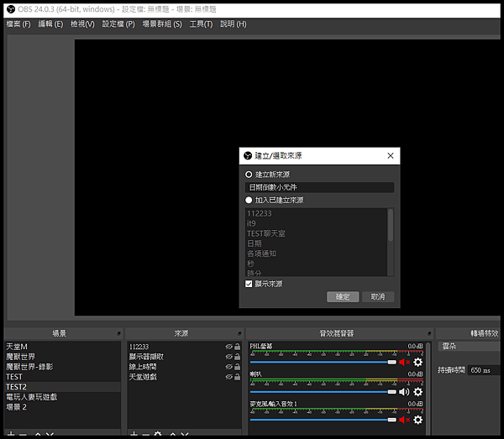Image resolution: width=504 pixels, height=439 pixels.
Task: Select scene 魔獸世界-錄影
Action: coord(63,367)
